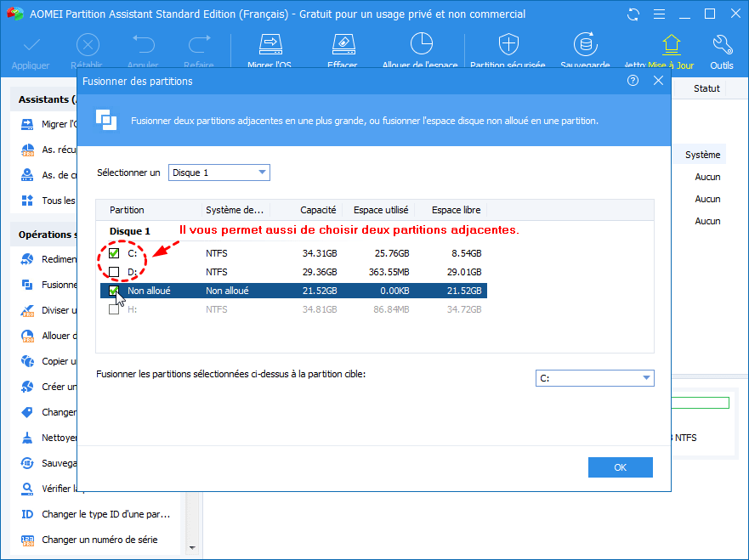Image resolution: width=749 pixels, height=560 pixels.
Task: Click the Partition column header
Action: point(127,210)
